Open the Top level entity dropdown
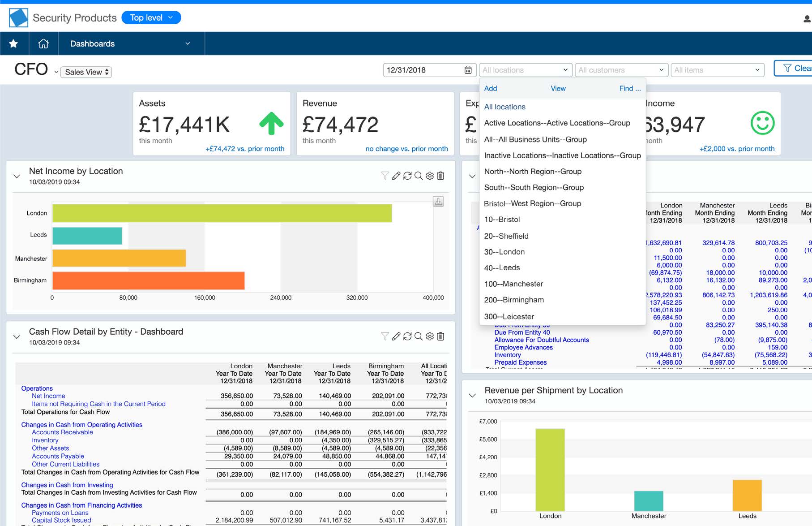Image resolution: width=812 pixels, height=526 pixels. tap(151, 17)
